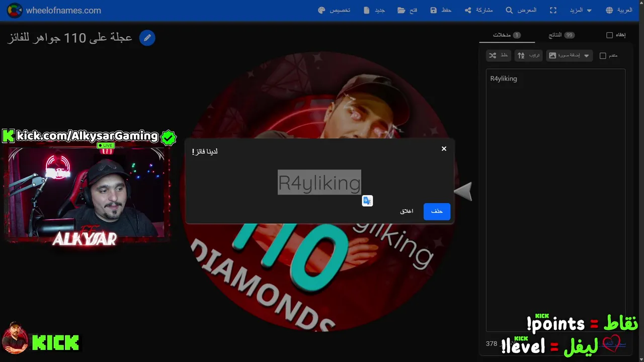Save the wheel using حفظ

[441, 10]
